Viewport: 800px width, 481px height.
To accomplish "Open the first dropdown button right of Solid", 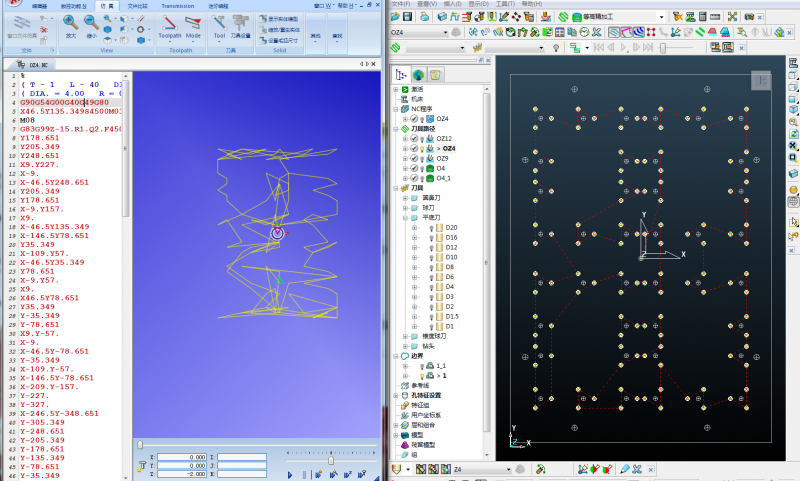I will [316, 34].
